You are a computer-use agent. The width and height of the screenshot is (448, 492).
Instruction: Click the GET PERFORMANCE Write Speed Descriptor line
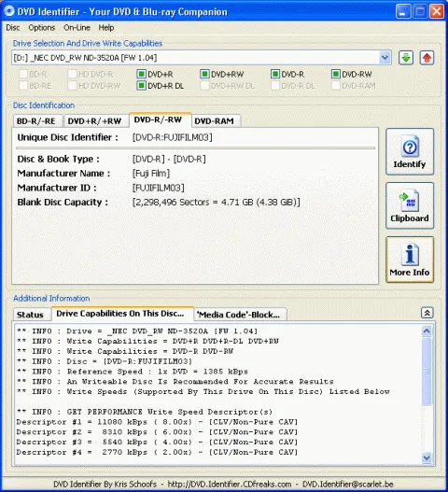coord(145,412)
